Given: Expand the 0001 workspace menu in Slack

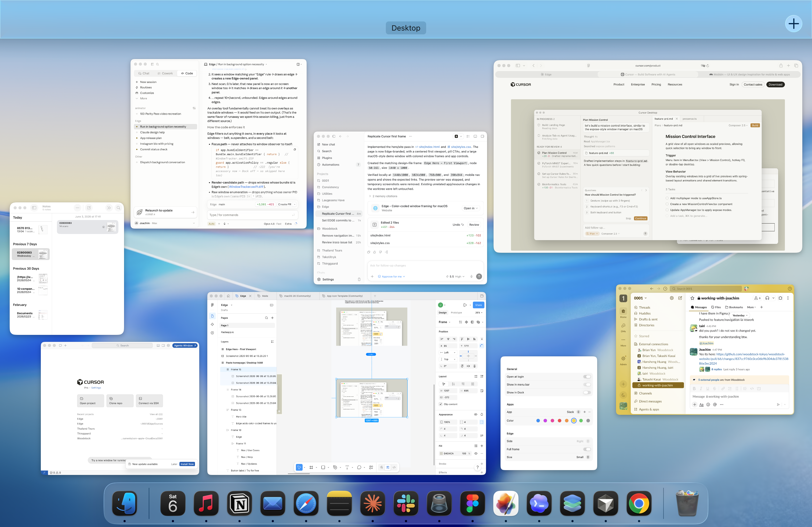Looking at the screenshot, I should coord(640,298).
